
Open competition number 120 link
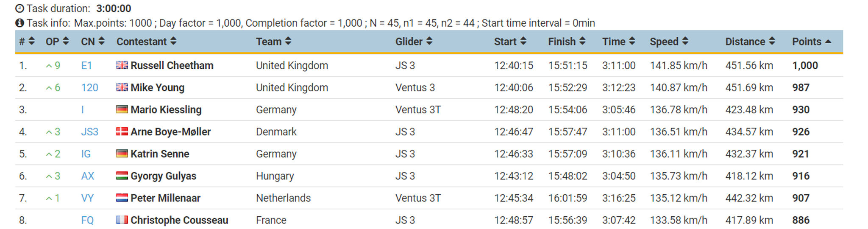point(89,88)
